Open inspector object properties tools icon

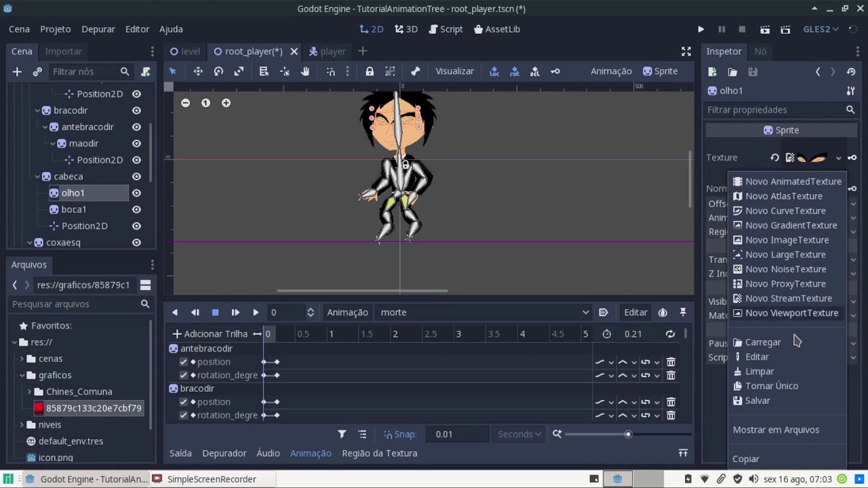coord(850,91)
